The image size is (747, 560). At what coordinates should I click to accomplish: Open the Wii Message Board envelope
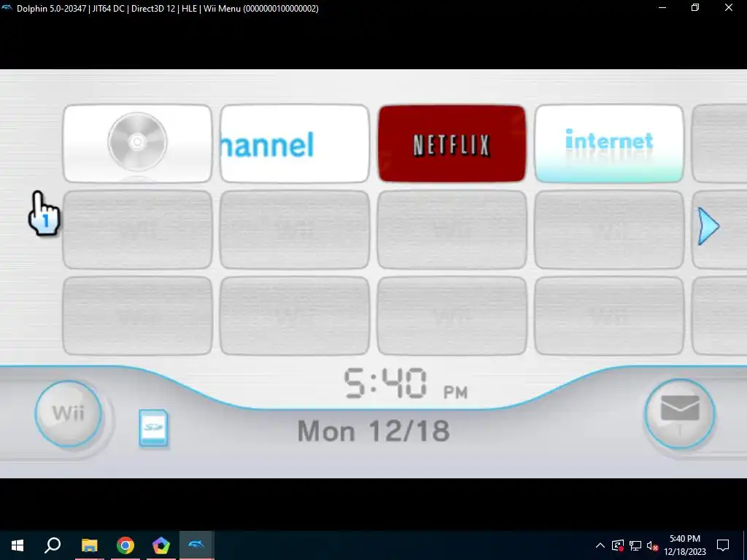click(x=680, y=413)
